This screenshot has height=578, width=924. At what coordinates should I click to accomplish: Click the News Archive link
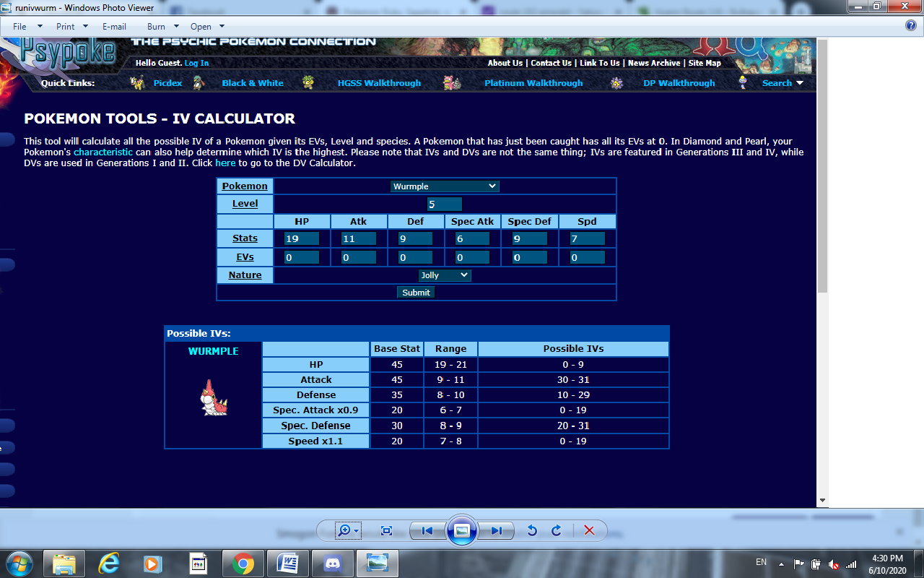[x=654, y=63]
